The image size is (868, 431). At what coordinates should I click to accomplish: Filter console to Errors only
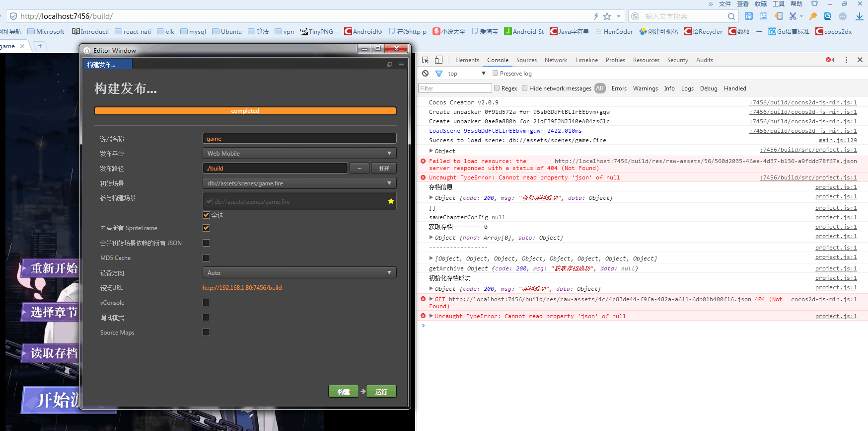coord(619,88)
